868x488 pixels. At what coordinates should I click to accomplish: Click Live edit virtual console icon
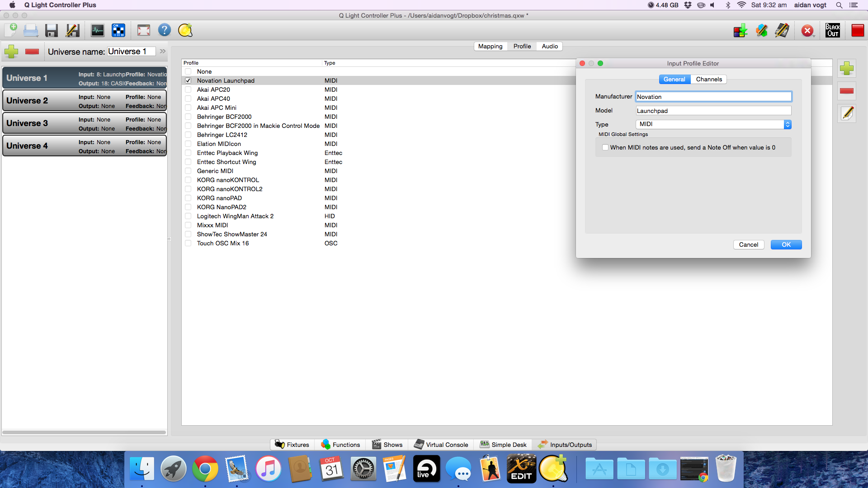[782, 31]
